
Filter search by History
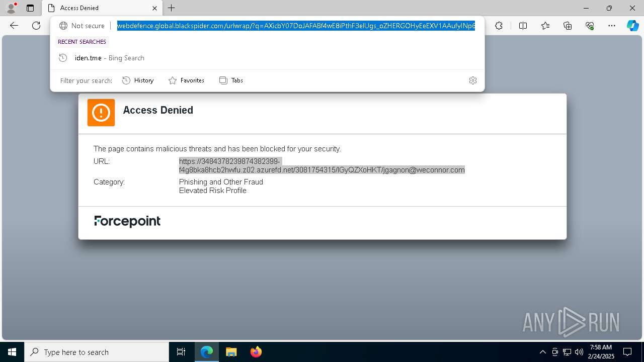pos(138,80)
